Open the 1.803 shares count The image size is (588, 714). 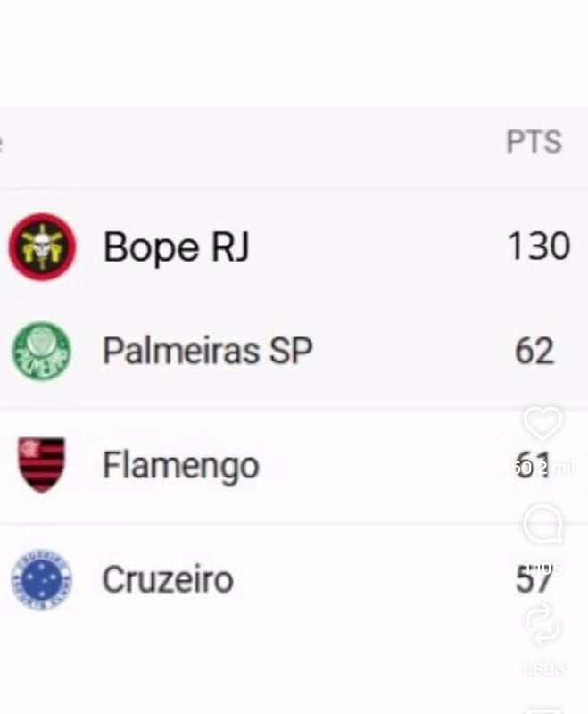click(545, 668)
